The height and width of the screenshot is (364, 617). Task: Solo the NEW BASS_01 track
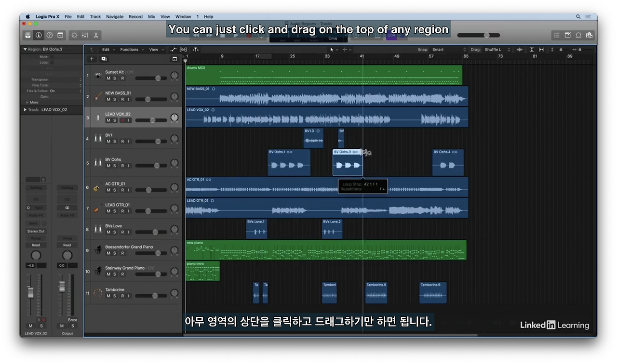point(115,100)
